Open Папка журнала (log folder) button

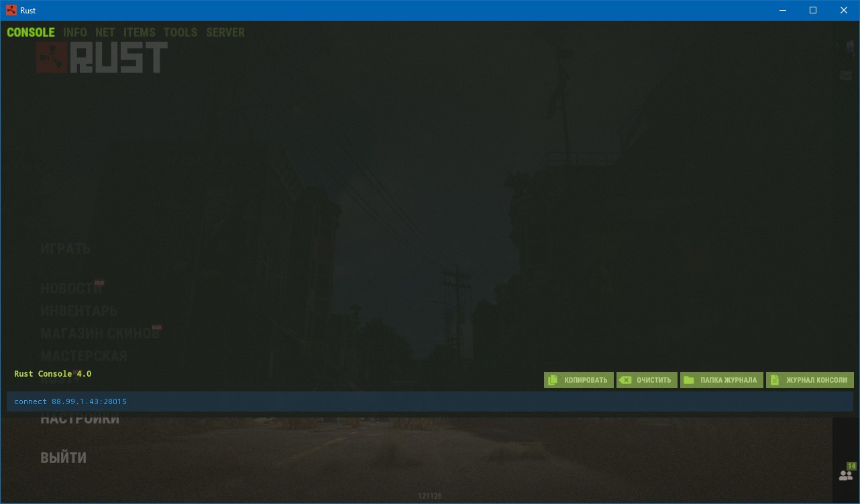click(721, 380)
